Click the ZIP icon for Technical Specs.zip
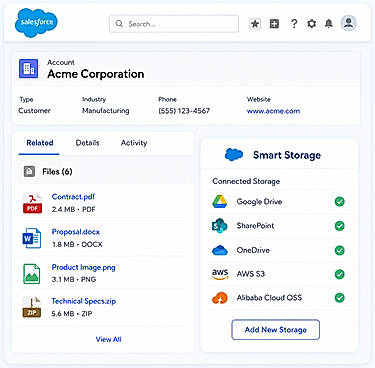 tap(32, 307)
